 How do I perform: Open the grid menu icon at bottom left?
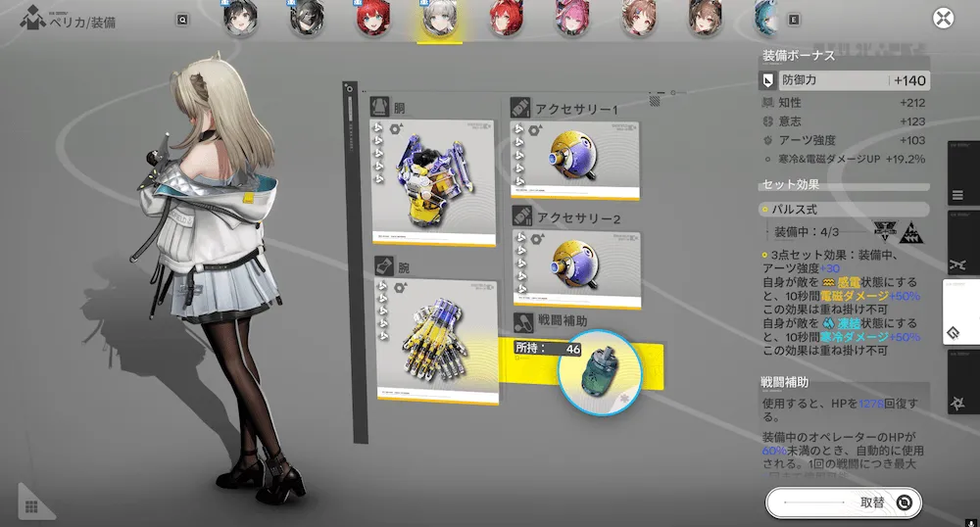(31, 505)
